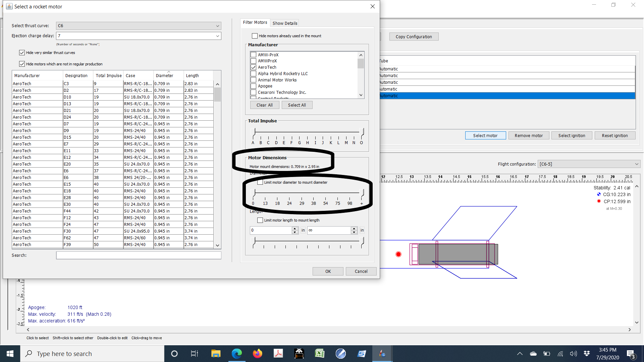
Task: Click the Cortana circle icon
Action: [174, 354]
